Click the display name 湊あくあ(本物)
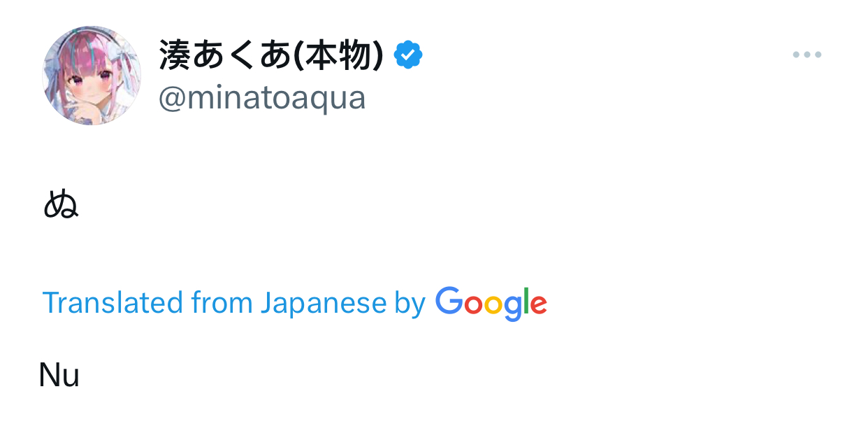This screenshot has height=424, width=868. click(271, 55)
